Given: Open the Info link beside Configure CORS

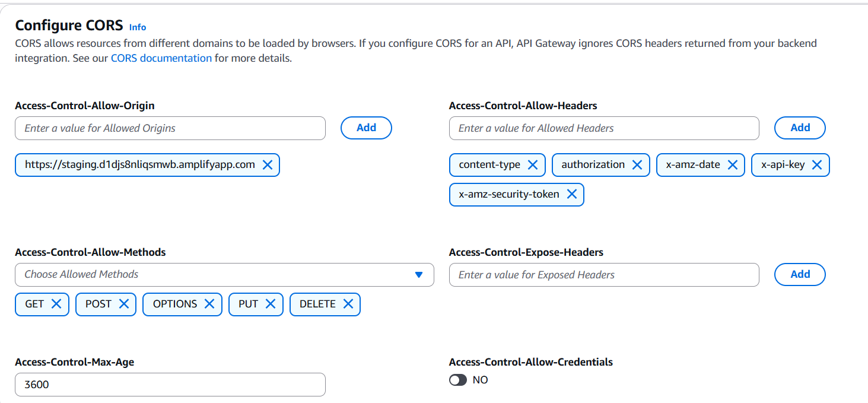Looking at the screenshot, I should (138, 27).
